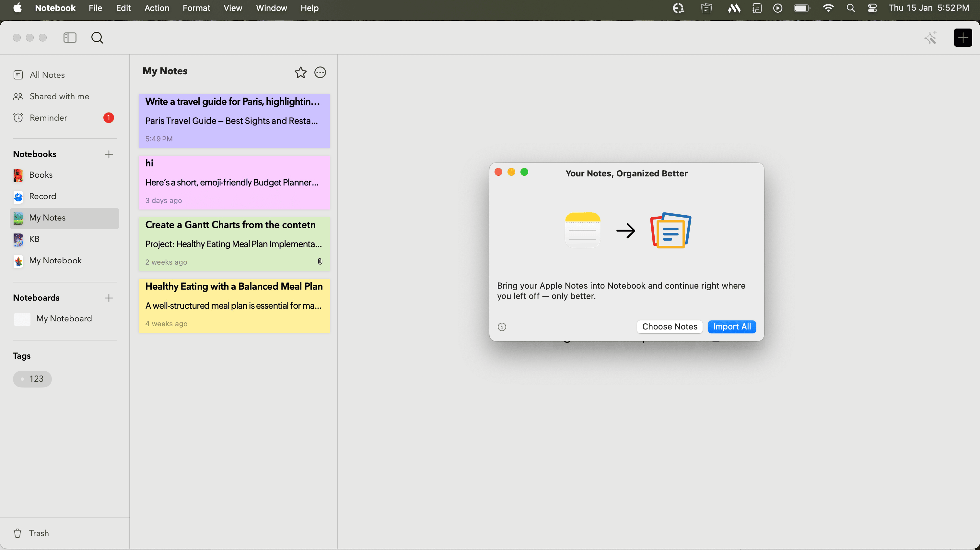980x550 pixels.
Task: Select the Books notebook
Action: [41, 175]
